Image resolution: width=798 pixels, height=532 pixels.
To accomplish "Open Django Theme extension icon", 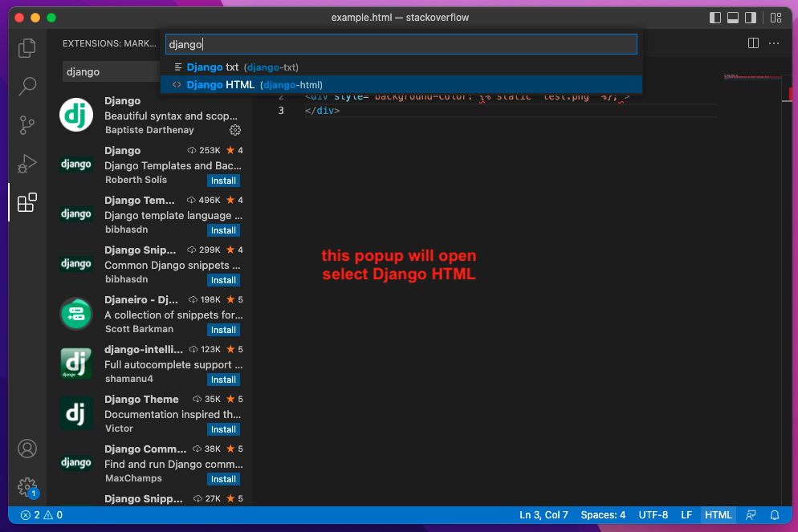I will tap(76, 413).
